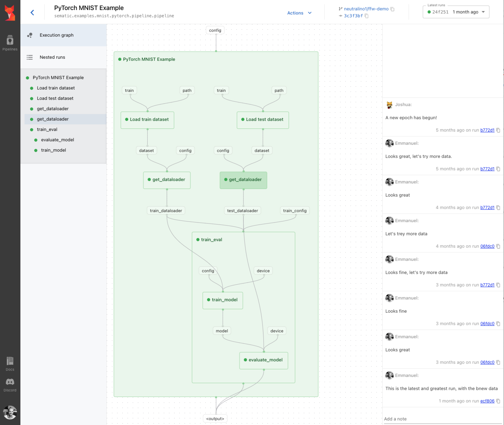The image size is (504, 425).
Task: Select the Execution graph view
Action: [64, 35]
